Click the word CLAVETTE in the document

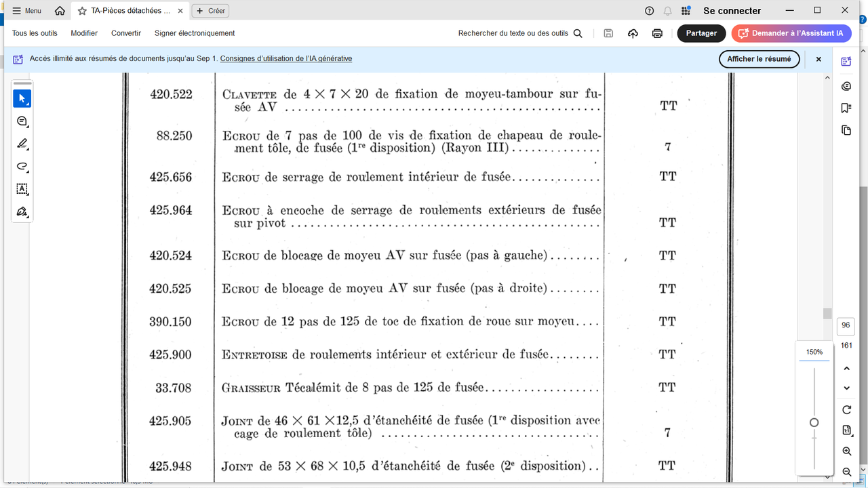coord(250,94)
